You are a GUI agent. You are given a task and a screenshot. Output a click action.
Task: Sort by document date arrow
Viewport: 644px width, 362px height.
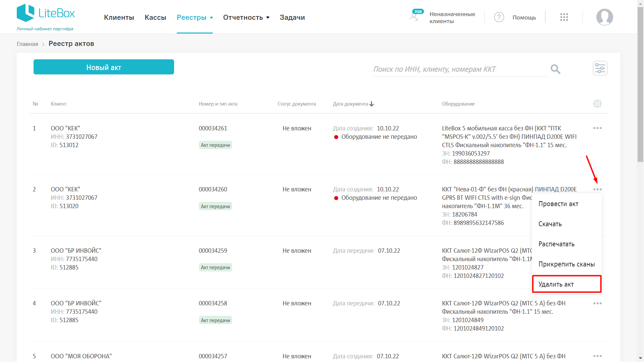click(x=372, y=104)
